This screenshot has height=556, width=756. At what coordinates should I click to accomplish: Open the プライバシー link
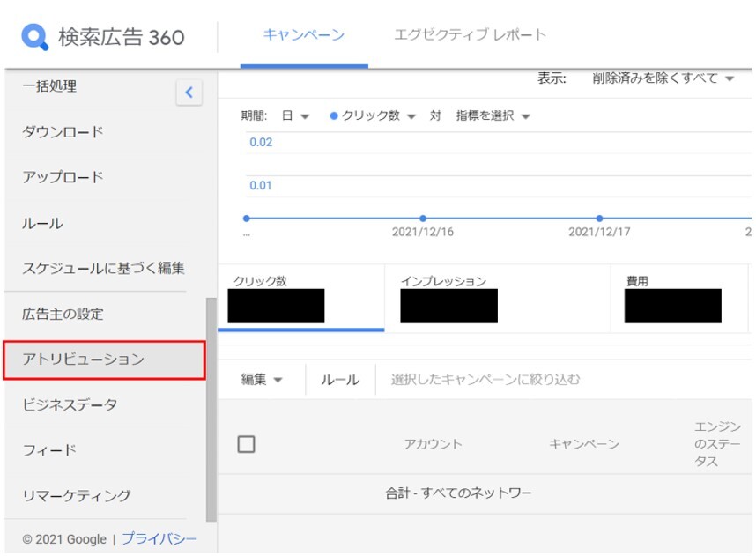159,538
